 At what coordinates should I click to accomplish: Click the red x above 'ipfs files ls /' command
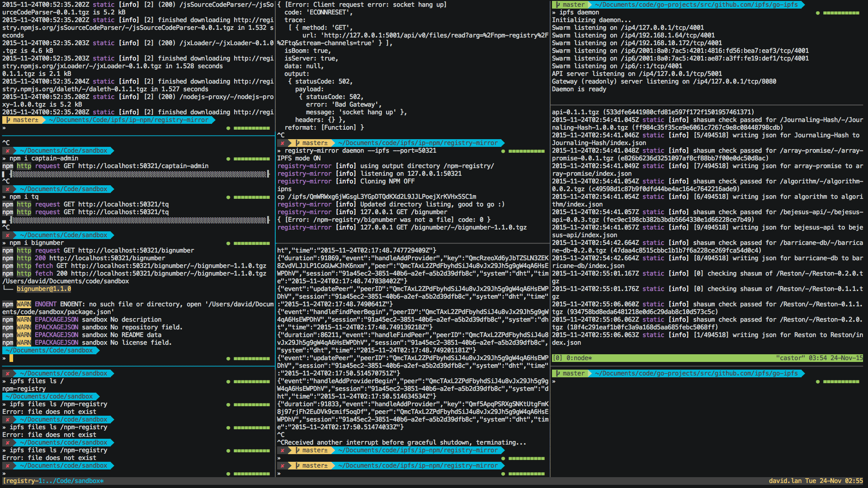8,374
